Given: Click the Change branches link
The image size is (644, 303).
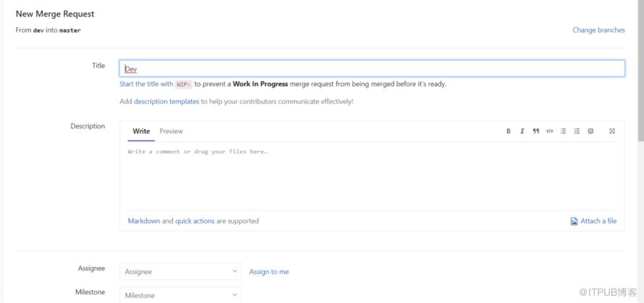Looking at the screenshot, I should (x=599, y=30).
